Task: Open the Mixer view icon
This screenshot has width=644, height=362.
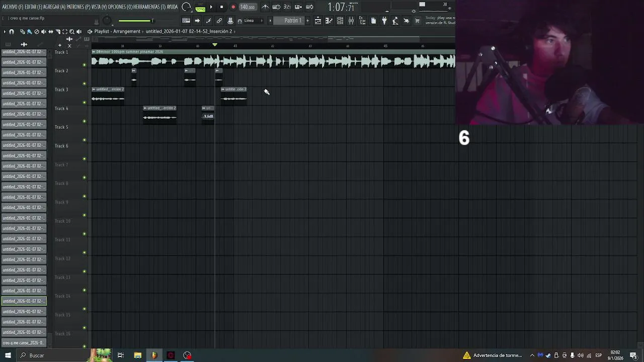Action: (351, 21)
